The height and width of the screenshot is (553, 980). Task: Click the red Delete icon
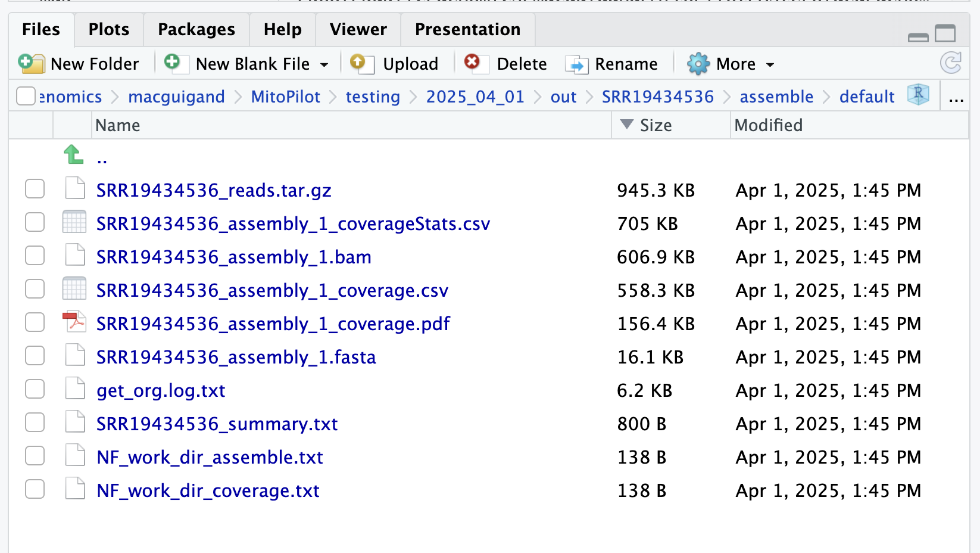pyautogui.click(x=472, y=62)
